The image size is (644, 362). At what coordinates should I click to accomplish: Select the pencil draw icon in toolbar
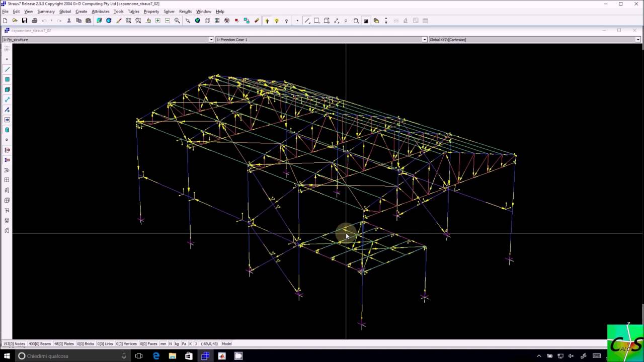point(119,21)
